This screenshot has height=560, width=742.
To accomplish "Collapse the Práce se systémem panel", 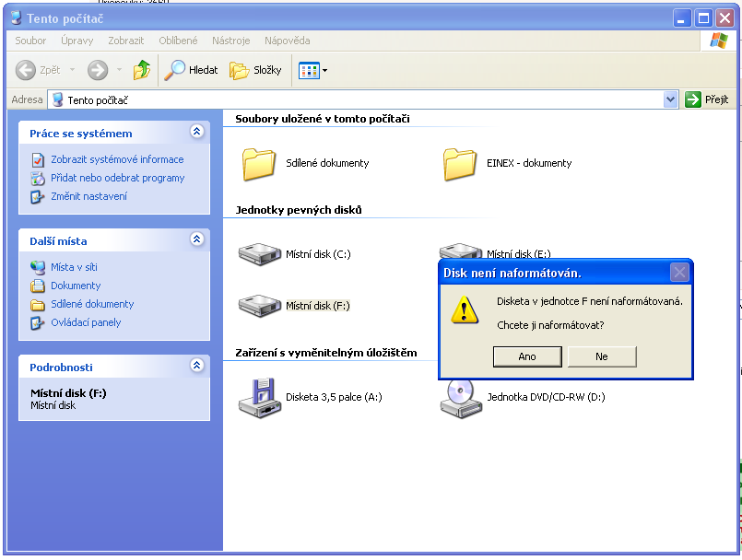I will pyautogui.click(x=196, y=133).
